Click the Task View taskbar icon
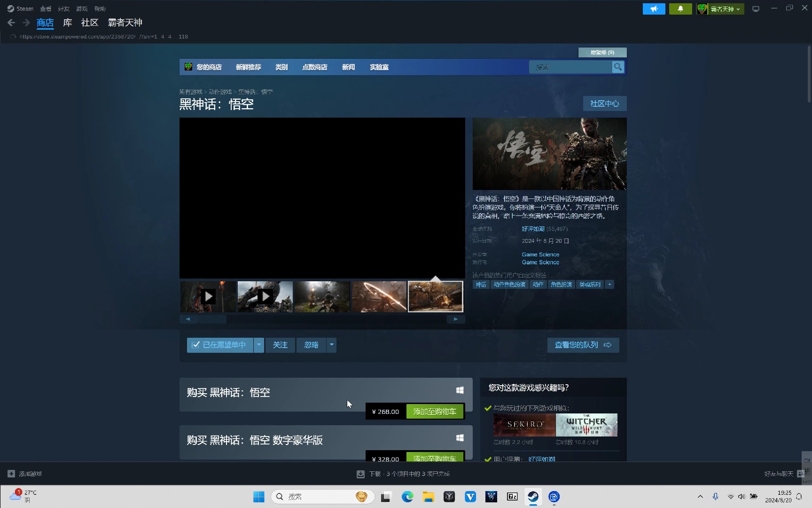812x508 pixels. pyautogui.click(x=386, y=497)
